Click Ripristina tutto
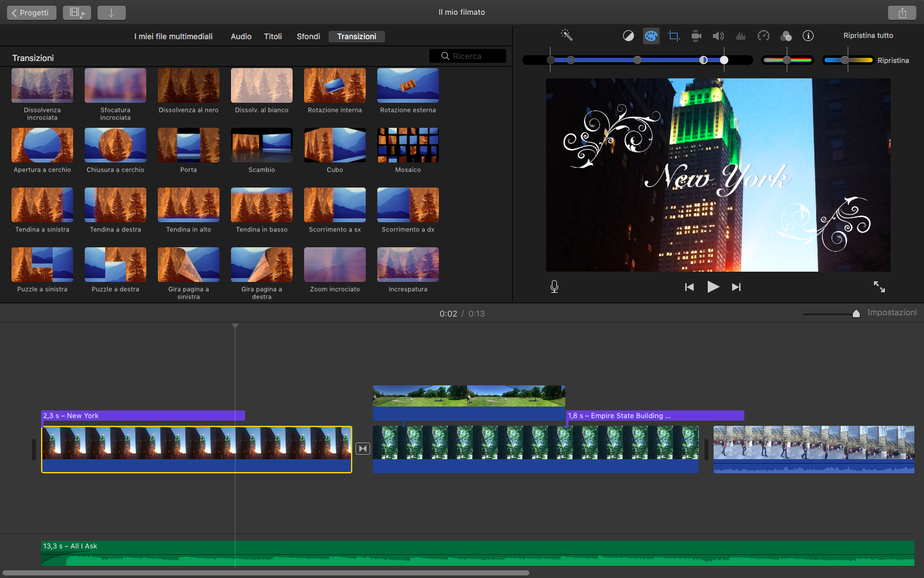The image size is (924, 578). pos(868,36)
